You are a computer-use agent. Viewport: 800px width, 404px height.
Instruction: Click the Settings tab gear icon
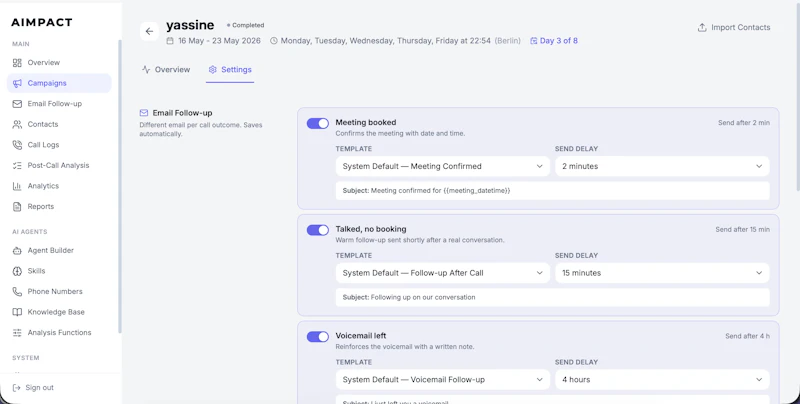pos(213,69)
